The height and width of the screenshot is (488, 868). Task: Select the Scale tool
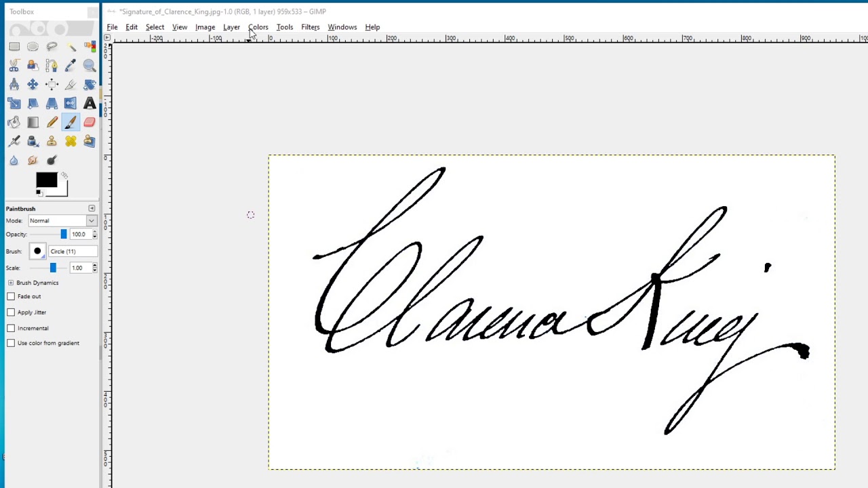[x=14, y=104]
